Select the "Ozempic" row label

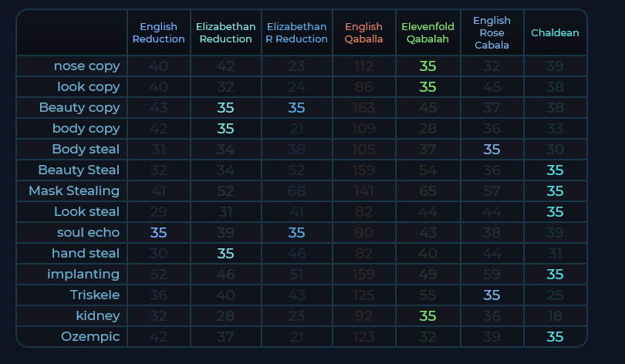[90, 336]
